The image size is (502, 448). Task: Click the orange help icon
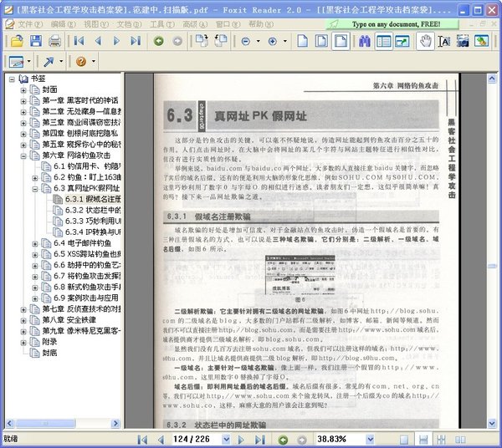(81, 61)
